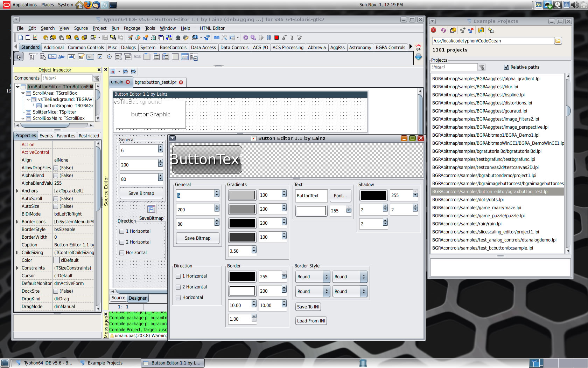Open the Text color 255 dropdown
588x368 pixels.
point(349,210)
